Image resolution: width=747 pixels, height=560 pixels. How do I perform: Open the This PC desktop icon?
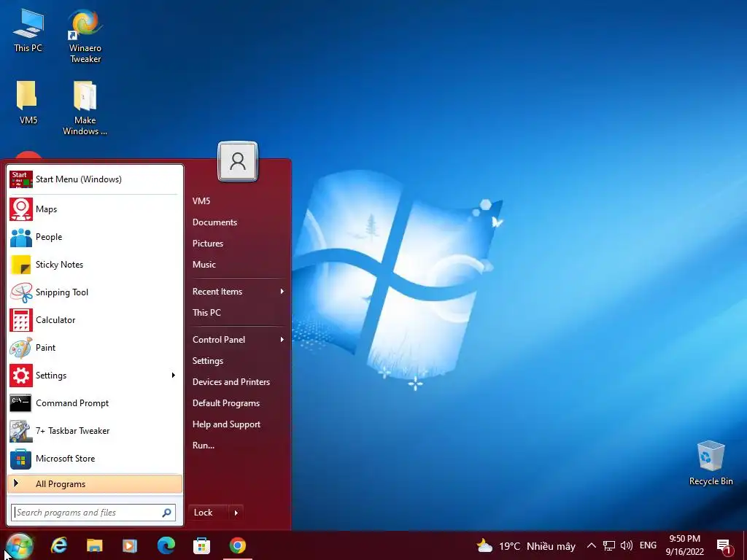(x=28, y=30)
